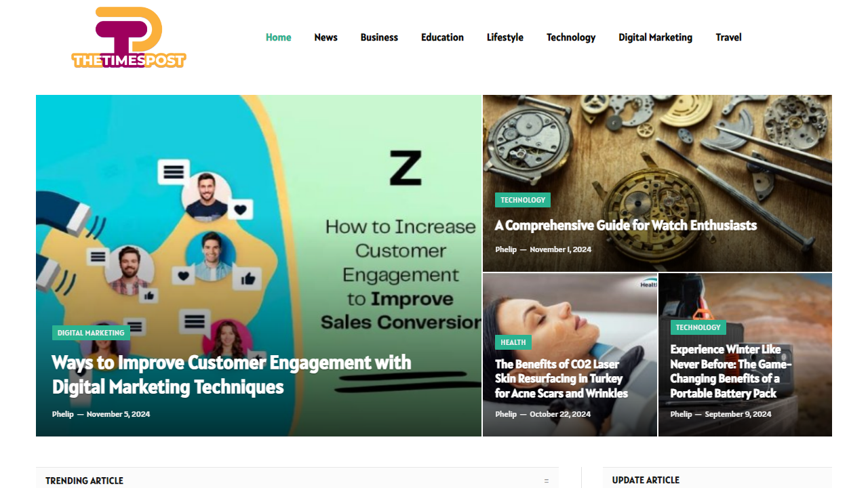Open the Business menu
This screenshot has width=868, height=488.
pyautogui.click(x=379, y=37)
